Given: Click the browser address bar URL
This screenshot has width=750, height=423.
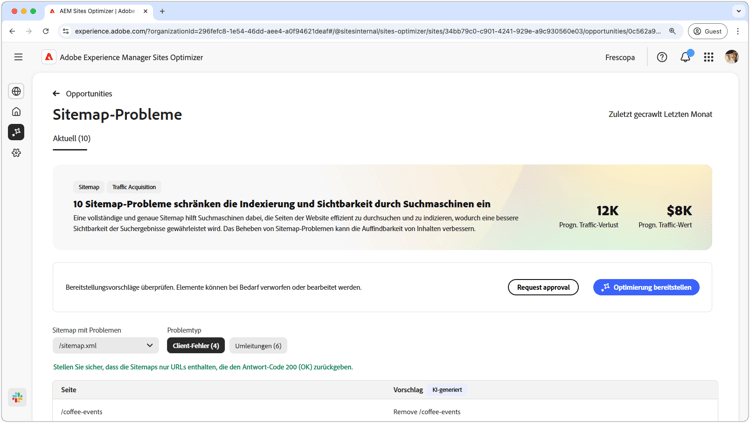Looking at the screenshot, I should [x=367, y=31].
